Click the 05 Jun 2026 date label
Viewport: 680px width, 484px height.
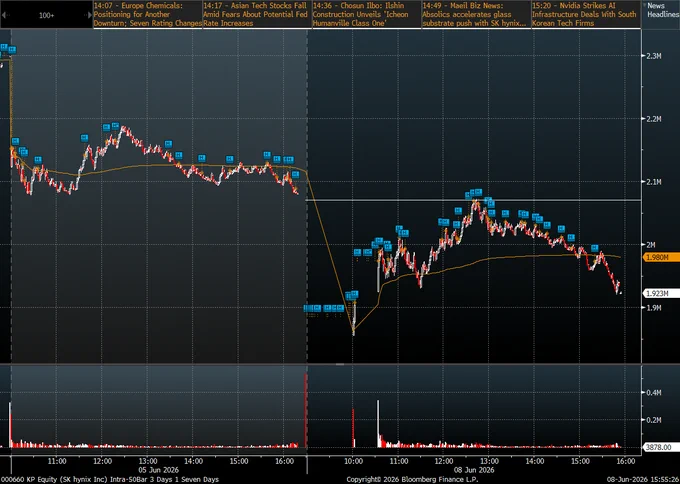159,470
